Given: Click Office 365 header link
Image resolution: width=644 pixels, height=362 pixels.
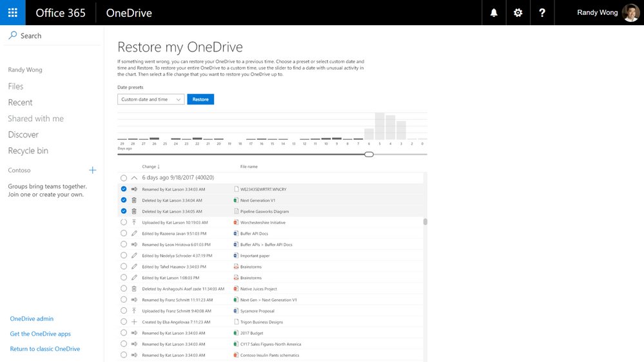Looking at the screenshot, I should click(61, 13).
